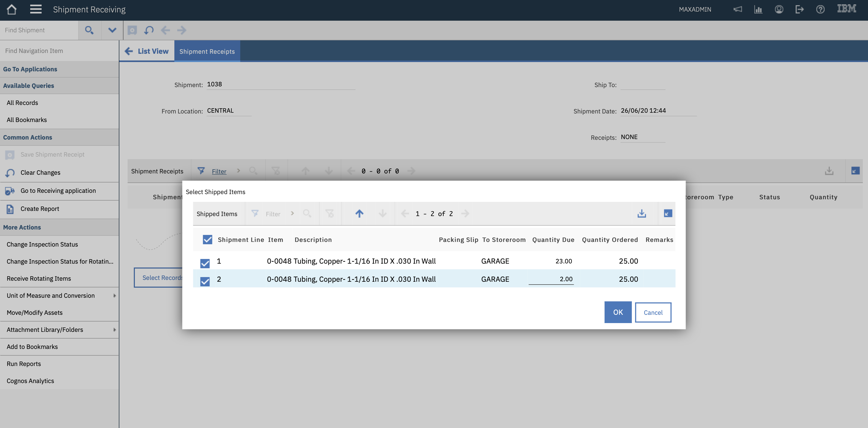Screen dimensions: 868x428
Task: Move to previous row in Shipped Items
Action: click(359, 214)
